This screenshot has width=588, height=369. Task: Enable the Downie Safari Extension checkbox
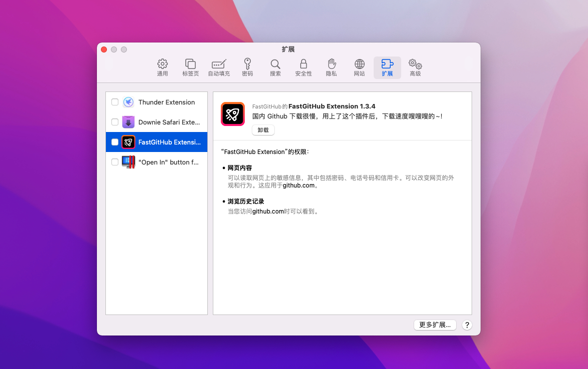[x=115, y=122]
